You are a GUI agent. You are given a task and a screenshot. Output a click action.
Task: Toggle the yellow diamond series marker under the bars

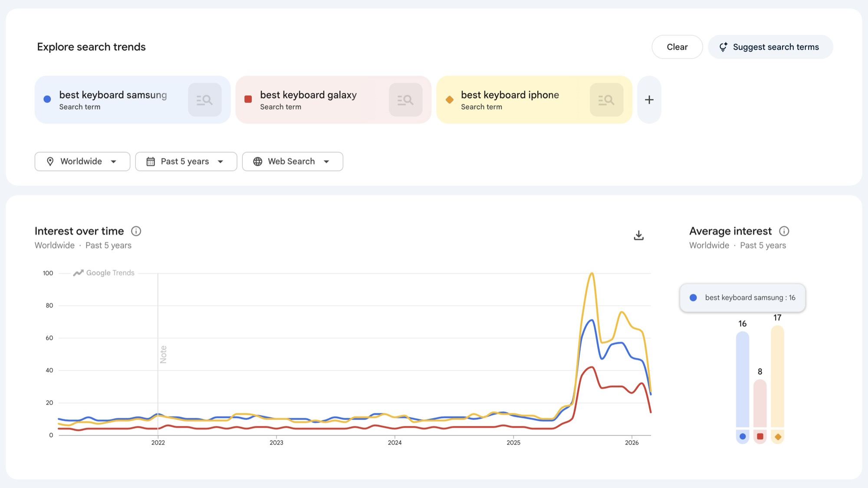click(x=778, y=436)
